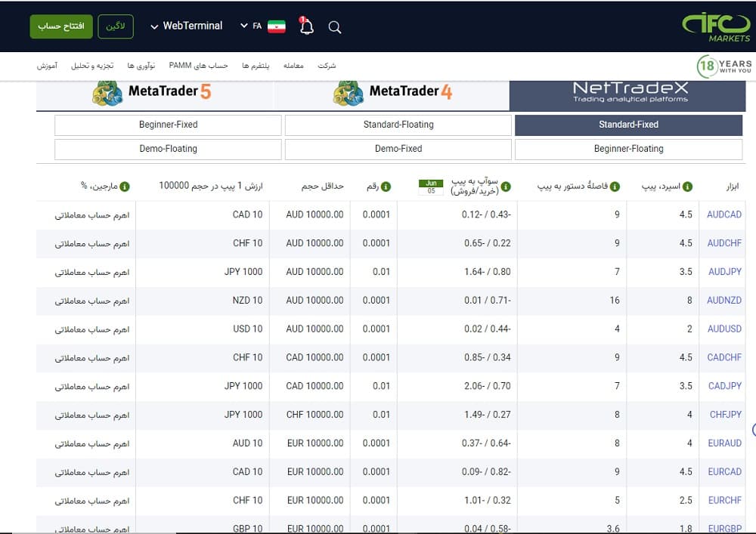Click the لاگین login button

tap(116, 26)
